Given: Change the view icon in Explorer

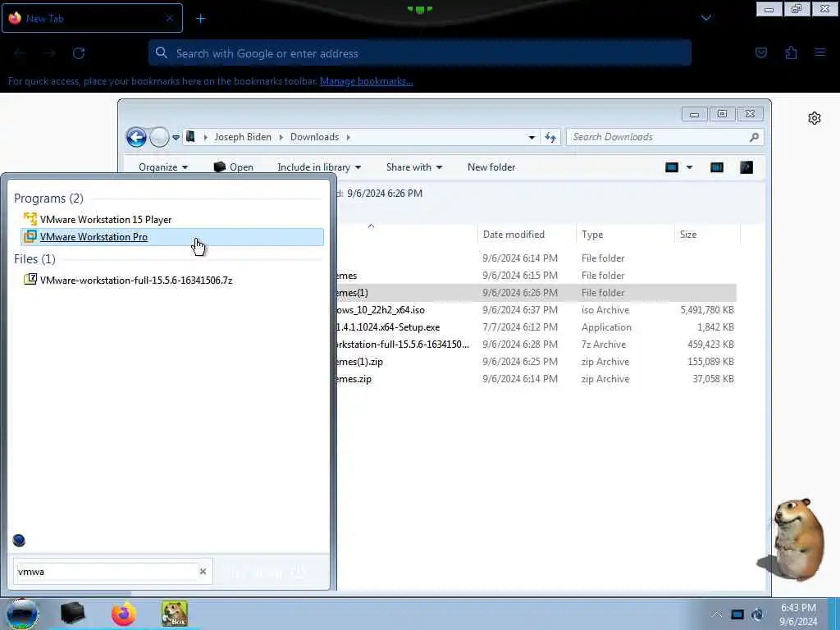Looking at the screenshot, I should (672, 167).
